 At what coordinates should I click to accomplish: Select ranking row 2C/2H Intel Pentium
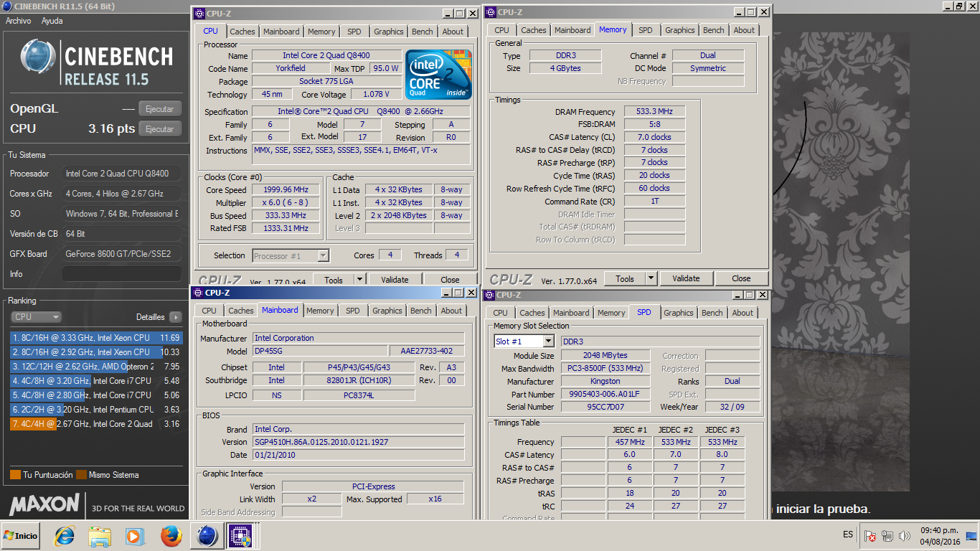point(97,410)
